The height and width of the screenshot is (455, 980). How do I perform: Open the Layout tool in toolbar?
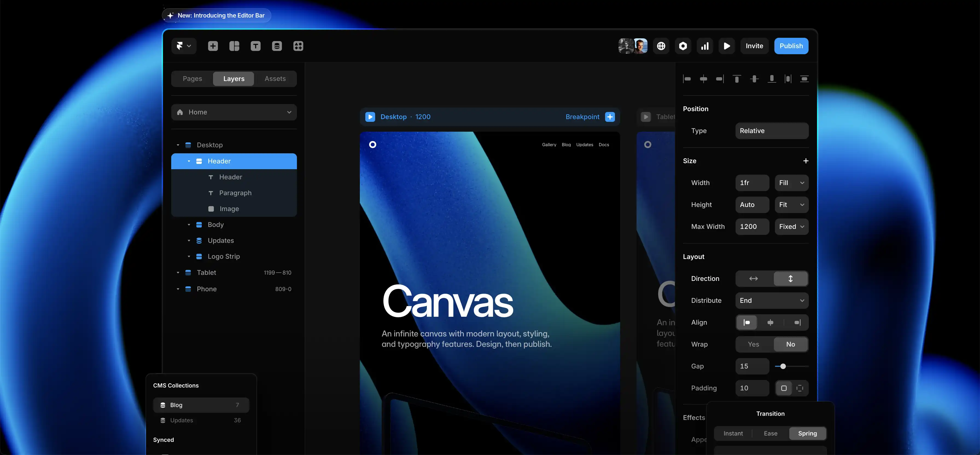[x=234, y=46]
